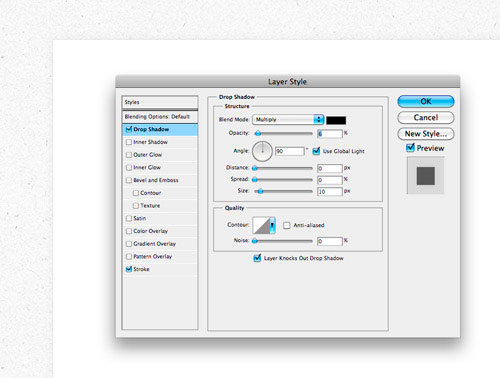Click the black shadow color swatch
The width and height of the screenshot is (500, 378).
tap(336, 120)
